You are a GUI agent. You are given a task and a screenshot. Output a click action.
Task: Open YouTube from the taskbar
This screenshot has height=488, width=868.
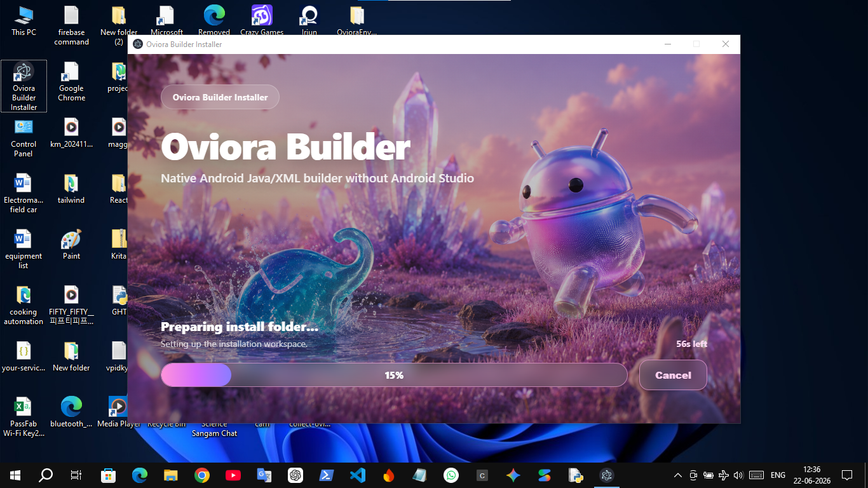[x=233, y=475]
